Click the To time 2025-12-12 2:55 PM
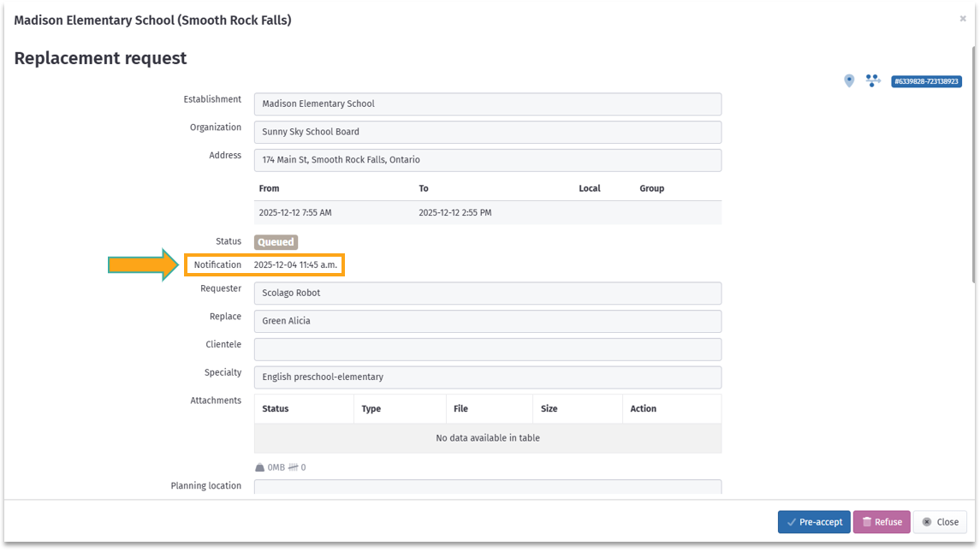 [x=455, y=212]
